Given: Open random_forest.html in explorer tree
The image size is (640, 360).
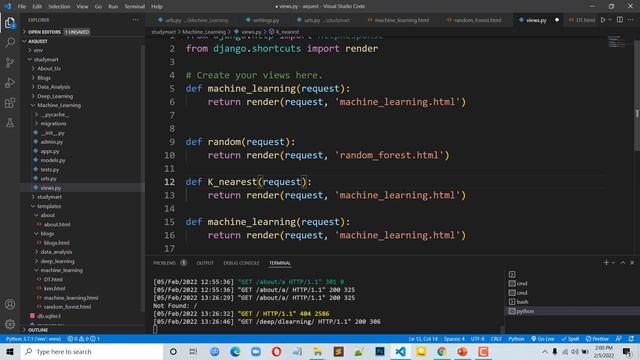Looking at the screenshot, I should pyautogui.click(x=67, y=307).
